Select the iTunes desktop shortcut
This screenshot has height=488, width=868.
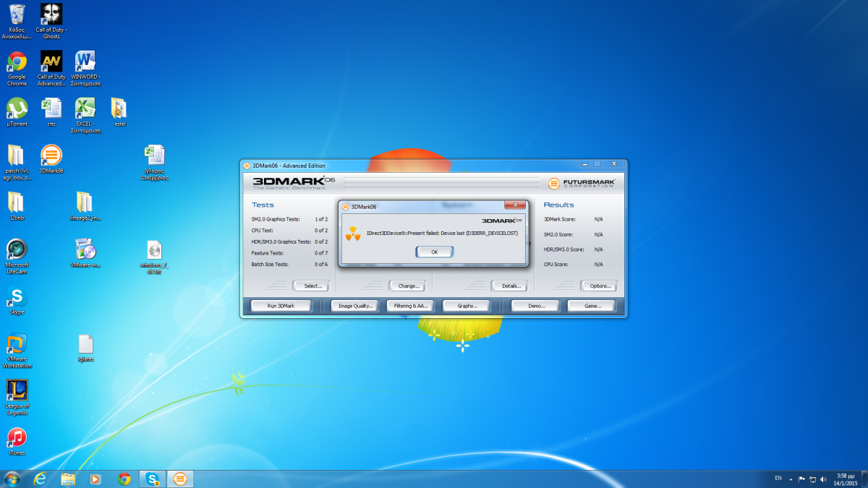click(17, 442)
